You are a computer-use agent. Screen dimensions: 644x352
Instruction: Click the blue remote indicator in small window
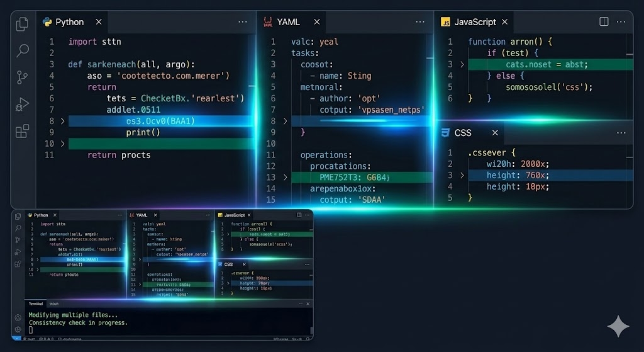pyautogui.click(x=16, y=339)
